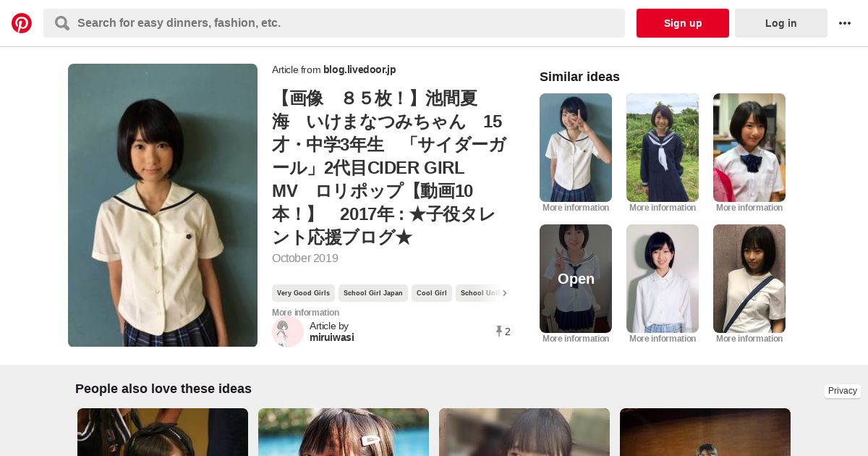Screen dimensions: 868x456
Task: Open miruiwasi's profile avatar
Action: pos(288,332)
